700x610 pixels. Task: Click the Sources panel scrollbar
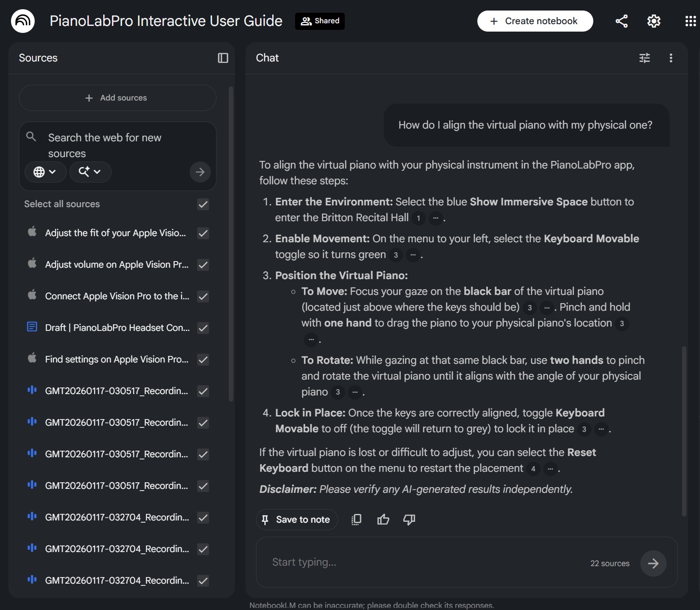(x=231, y=244)
